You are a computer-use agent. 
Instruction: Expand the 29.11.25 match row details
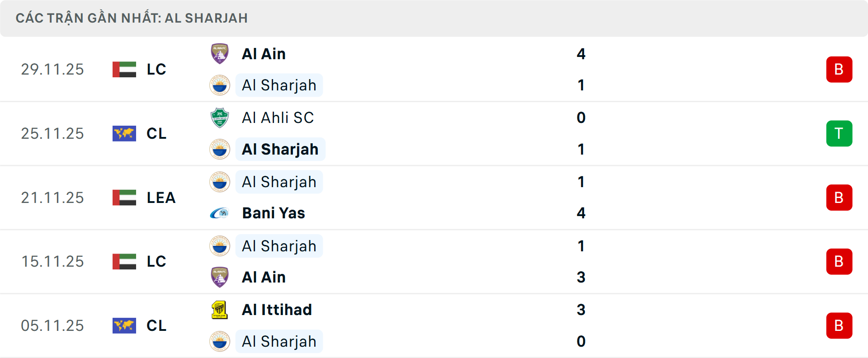click(x=434, y=69)
